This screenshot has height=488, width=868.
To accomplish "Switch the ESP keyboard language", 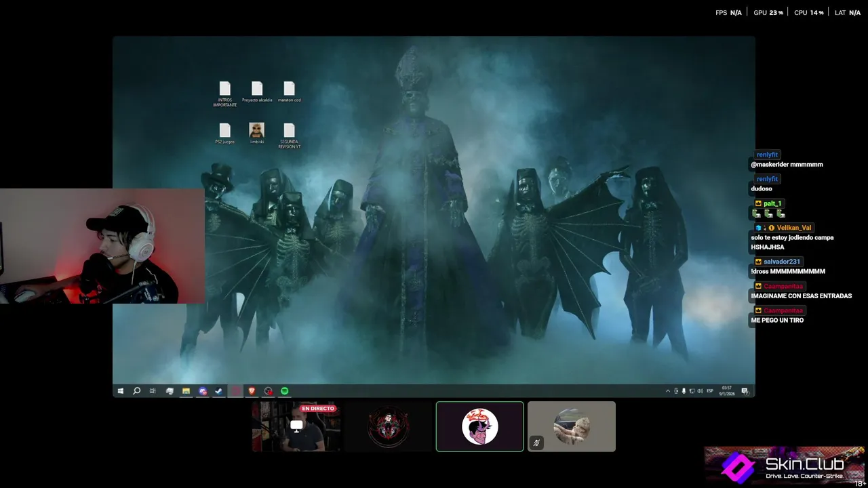I will tap(710, 391).
